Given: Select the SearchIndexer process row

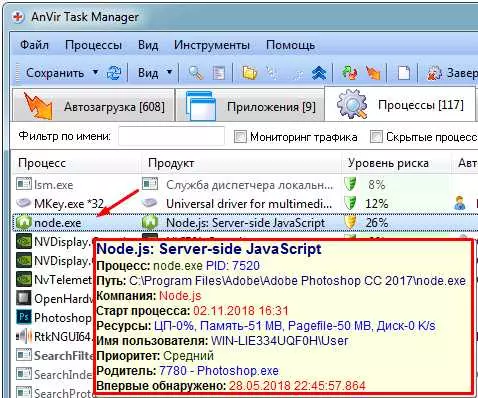Looking at the screenshot, I should click(53, 374).
